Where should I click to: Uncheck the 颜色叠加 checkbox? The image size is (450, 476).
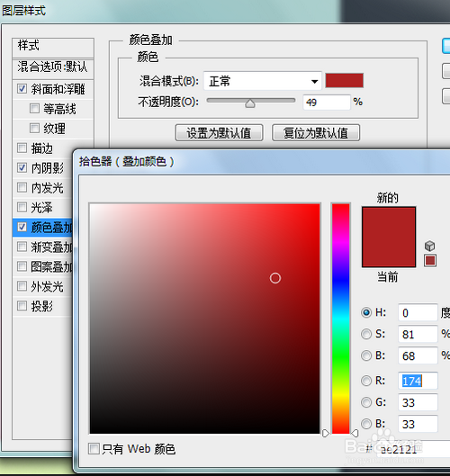pyautogui.click(x=22, y=227)
